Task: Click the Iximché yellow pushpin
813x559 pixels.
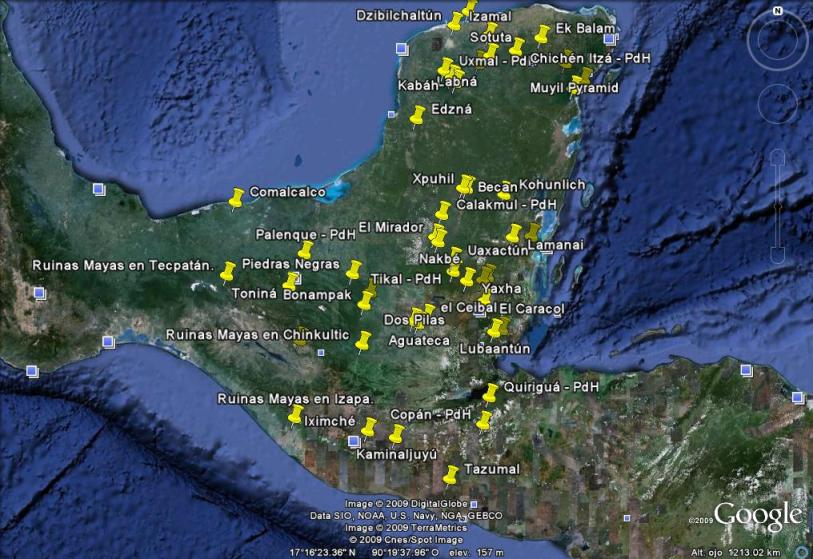Action: point(295,415)
